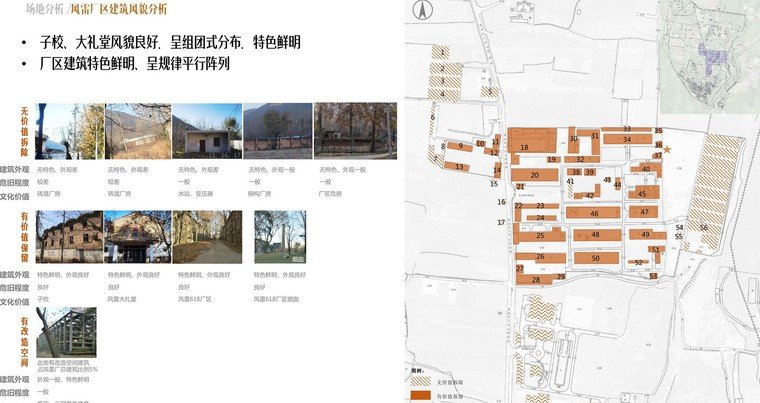This screenshot has height=403, width=760.
Task: Click building 13 on the site map
Action: (x=459, y=167)
